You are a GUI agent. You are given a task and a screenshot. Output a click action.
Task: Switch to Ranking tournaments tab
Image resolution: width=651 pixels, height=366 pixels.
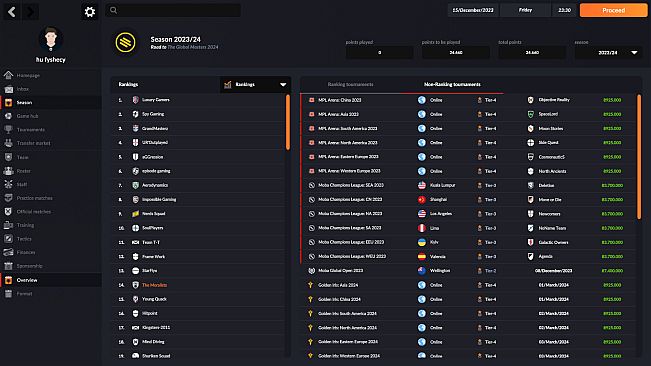pos(350,84)
